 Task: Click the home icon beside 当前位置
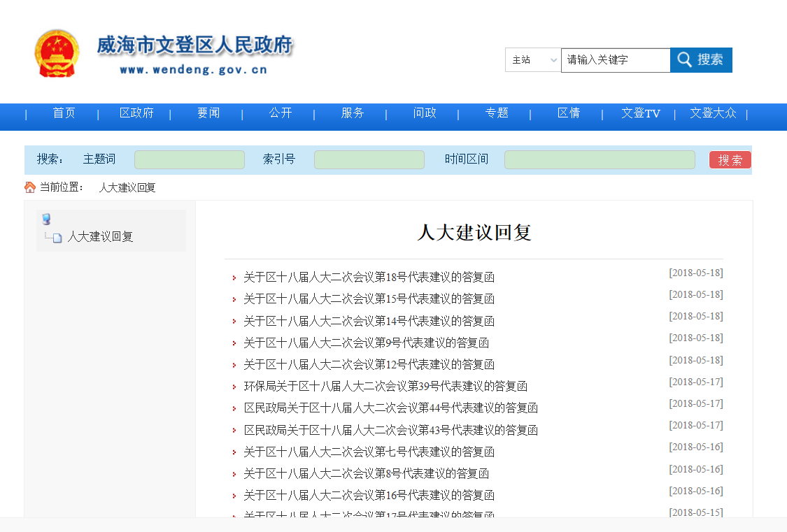pos(30,187)
